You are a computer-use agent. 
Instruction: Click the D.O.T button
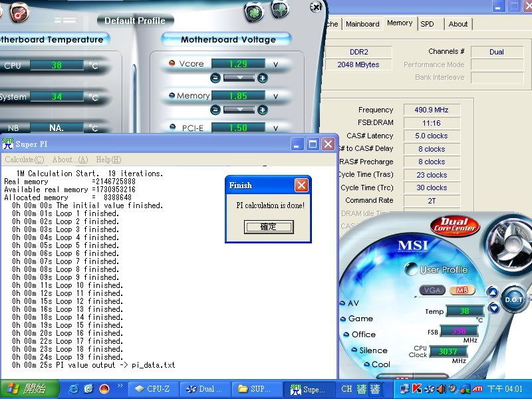point(513,300)
